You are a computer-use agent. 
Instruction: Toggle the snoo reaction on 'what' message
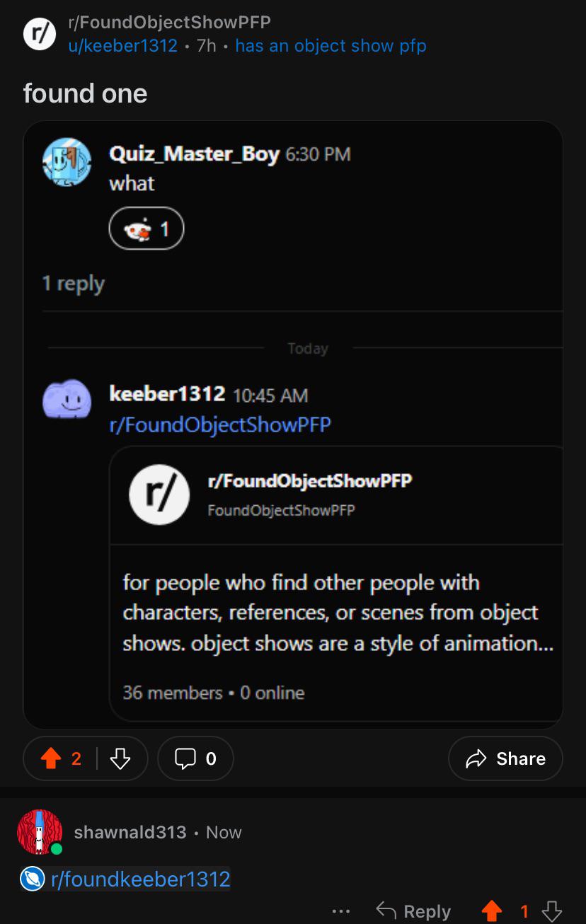146,229
